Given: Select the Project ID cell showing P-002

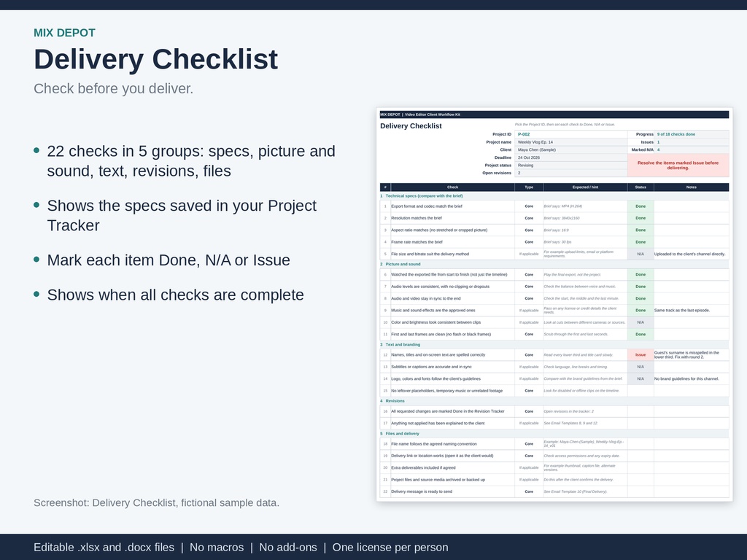Looking at the screenshot, I should [x=570, y=134].
